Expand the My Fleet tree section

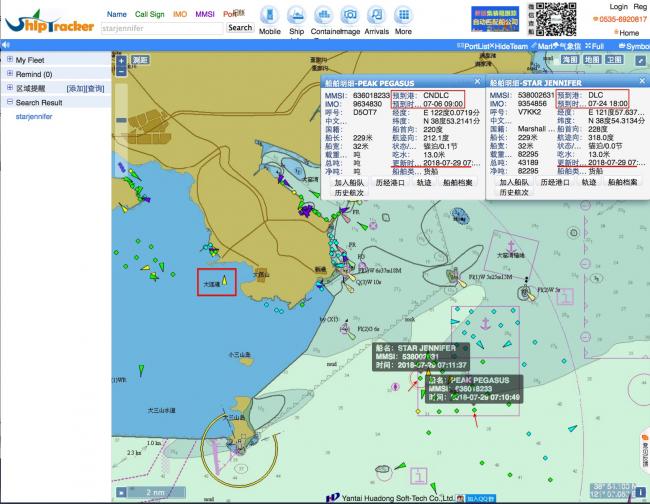point(8,60)
